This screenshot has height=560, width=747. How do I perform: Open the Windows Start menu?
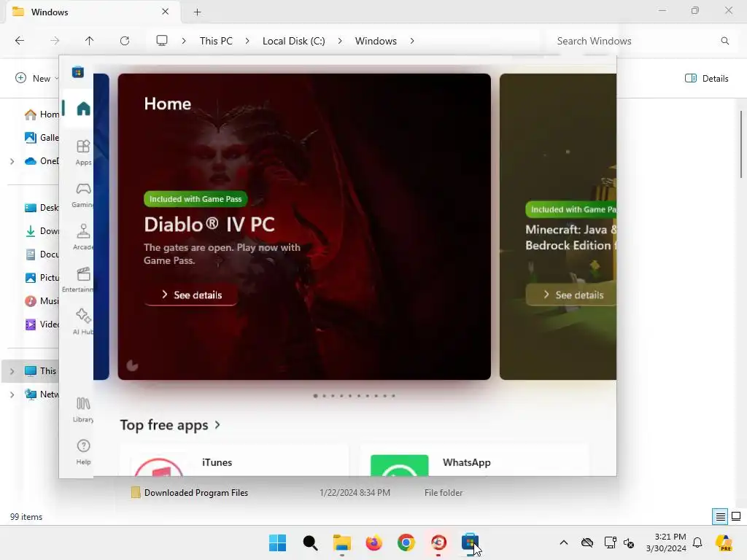pyautogui.click(x=278, y=542)
